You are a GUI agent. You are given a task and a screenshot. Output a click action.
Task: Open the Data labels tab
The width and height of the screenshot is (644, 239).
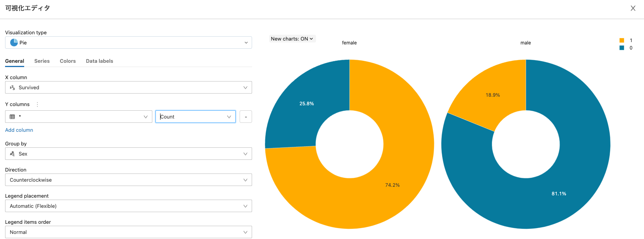[x=99, y=61]
